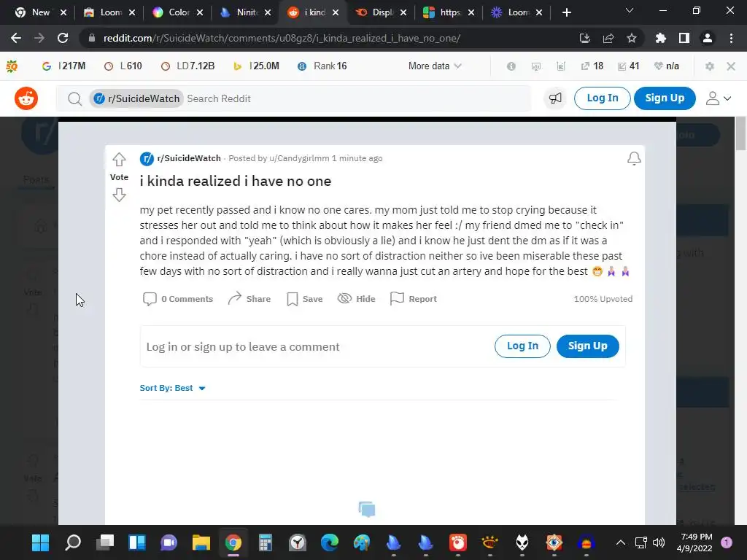Screen dimensions: 747x560
Task: Bookmark the page with the star icon
Action: pos(632,38)
